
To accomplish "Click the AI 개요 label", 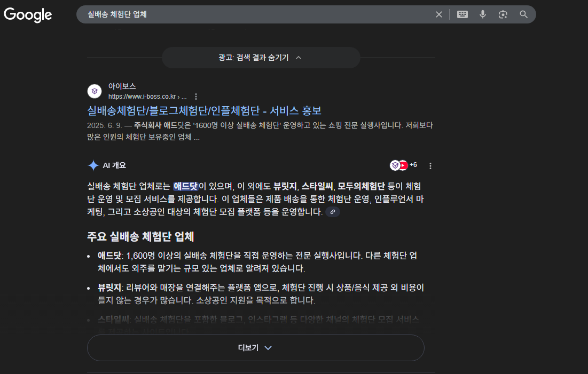I will pos(114,165).
